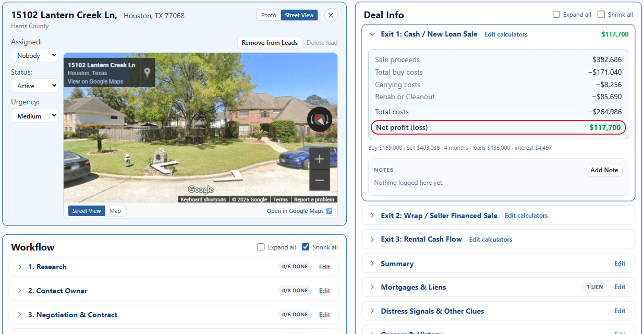The height and width of the screenshot is (334, 644).
Task: Click the Street View house image
Action: click(200, 128)
